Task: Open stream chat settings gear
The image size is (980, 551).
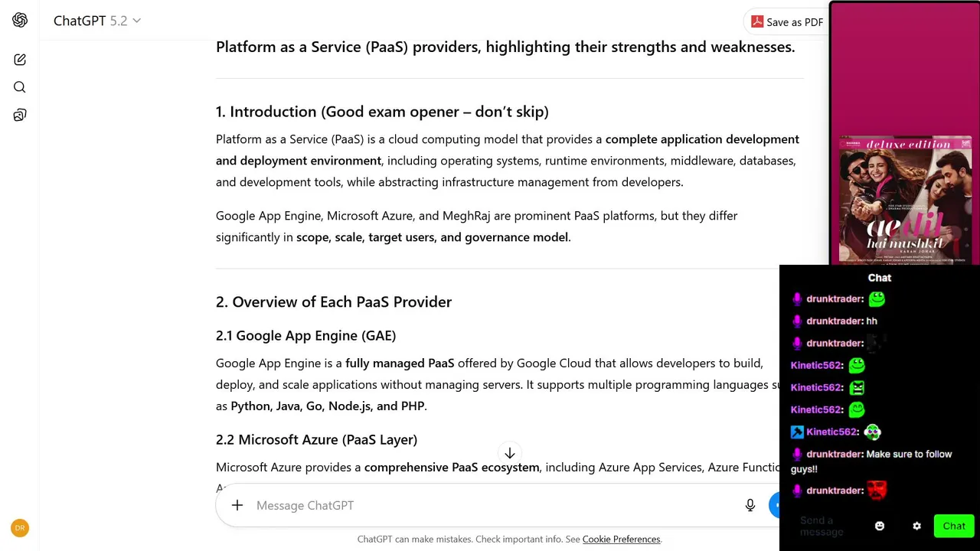Action: [916, 526]
